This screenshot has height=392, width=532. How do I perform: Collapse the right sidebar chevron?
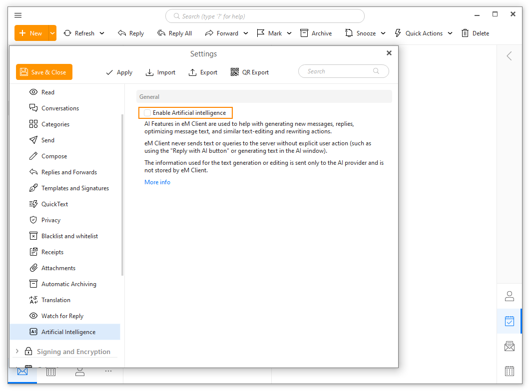tap(509, 56)
